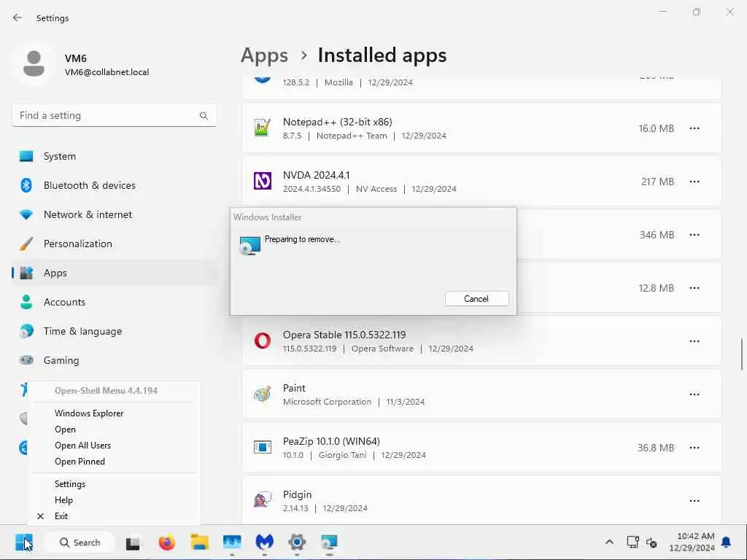This screenshot has height=560, width=747.
Task: Click the Settings title text
Action: click(x=53, y=18)
